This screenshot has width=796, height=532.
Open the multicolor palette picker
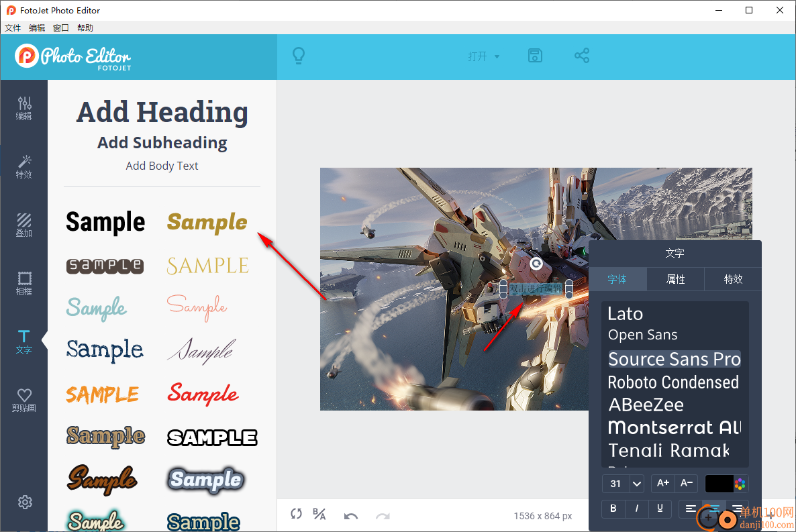[x=740, y=484]
